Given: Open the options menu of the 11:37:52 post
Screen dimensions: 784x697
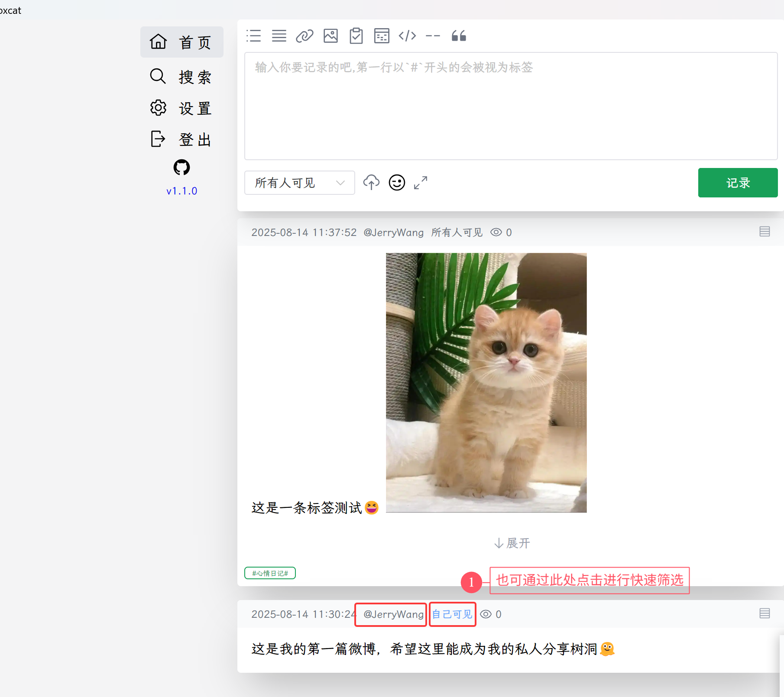Looking at the screenshot, I should click(765, 232).
